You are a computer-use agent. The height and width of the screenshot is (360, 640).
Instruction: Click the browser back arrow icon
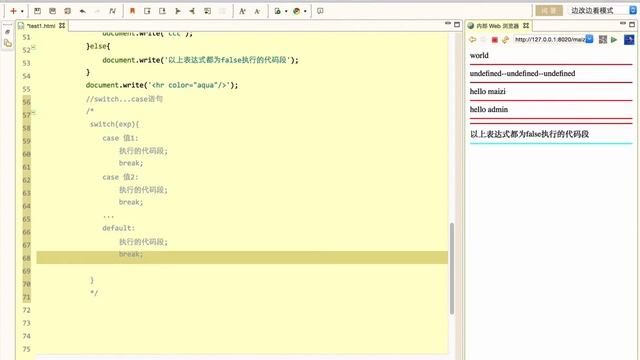coord(473,40)
